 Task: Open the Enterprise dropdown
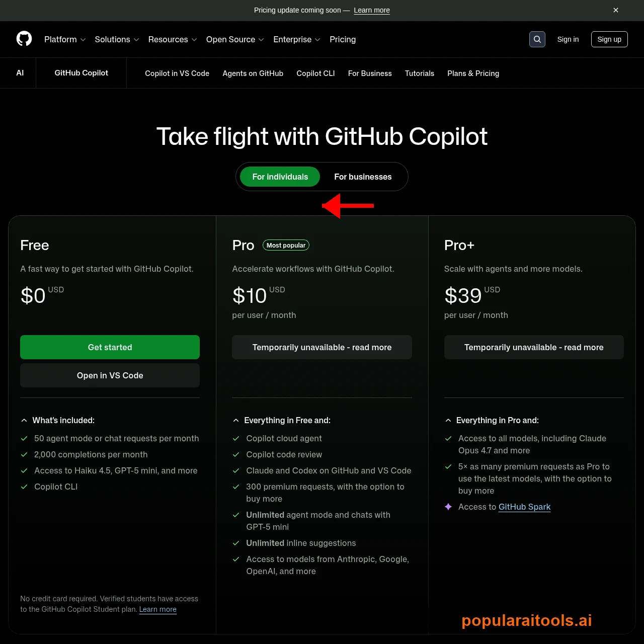pos(296,39)
